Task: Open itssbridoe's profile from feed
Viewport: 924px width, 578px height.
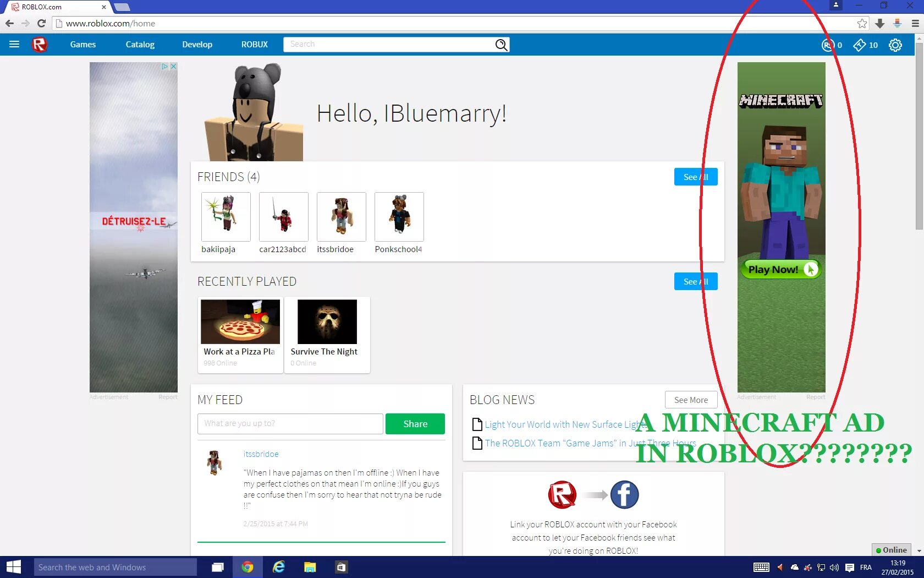Action: click(x=261, y=454)
